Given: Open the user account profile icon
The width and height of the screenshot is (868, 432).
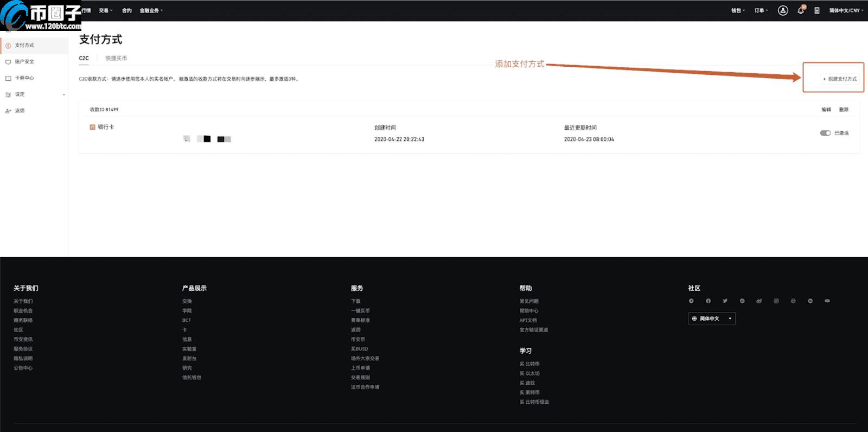Looking at the screenshot, I should click(x=783, y=10).
